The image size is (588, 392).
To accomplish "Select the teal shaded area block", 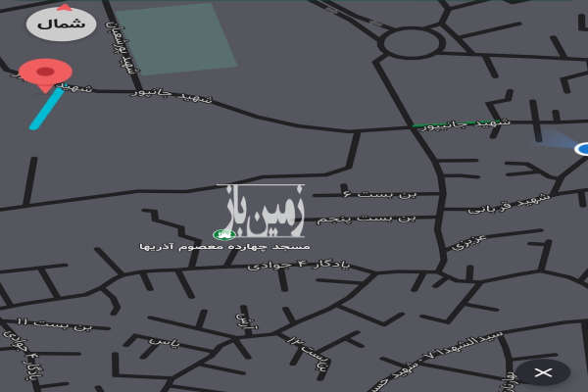I will 177,39.
